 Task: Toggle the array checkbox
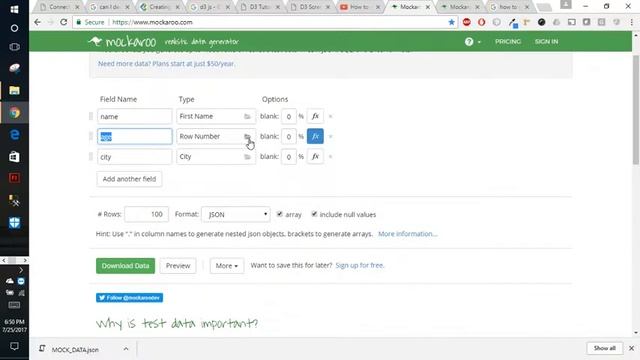click(280, 214)
